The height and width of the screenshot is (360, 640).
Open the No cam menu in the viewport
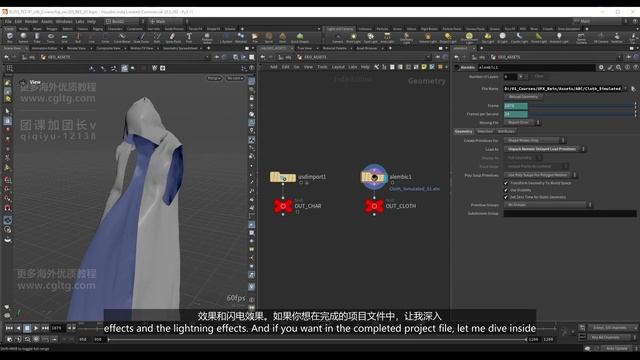coord(235,78)
